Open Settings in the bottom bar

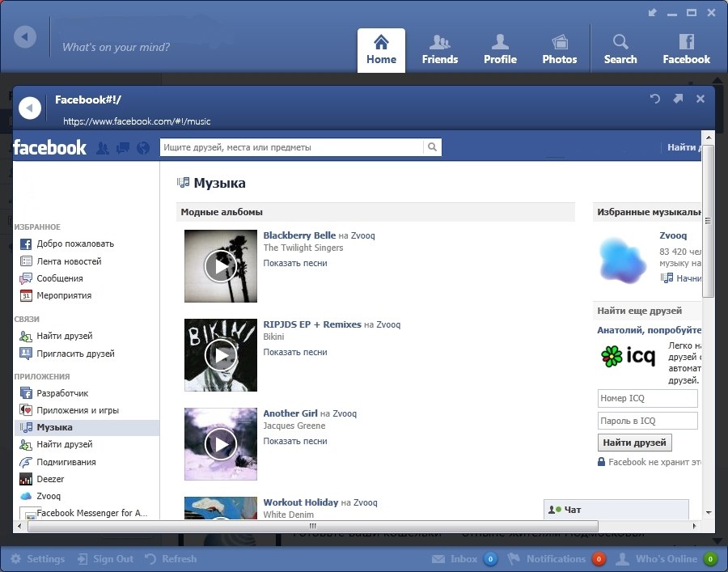pyautogui.click(x=37, y=559)
